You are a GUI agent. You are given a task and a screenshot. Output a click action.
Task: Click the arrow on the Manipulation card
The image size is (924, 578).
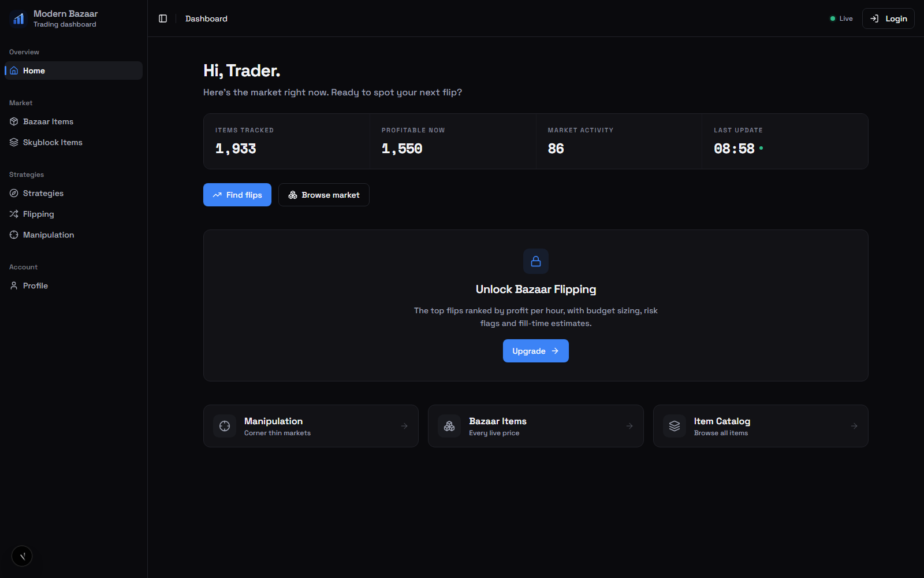point(404,426)
